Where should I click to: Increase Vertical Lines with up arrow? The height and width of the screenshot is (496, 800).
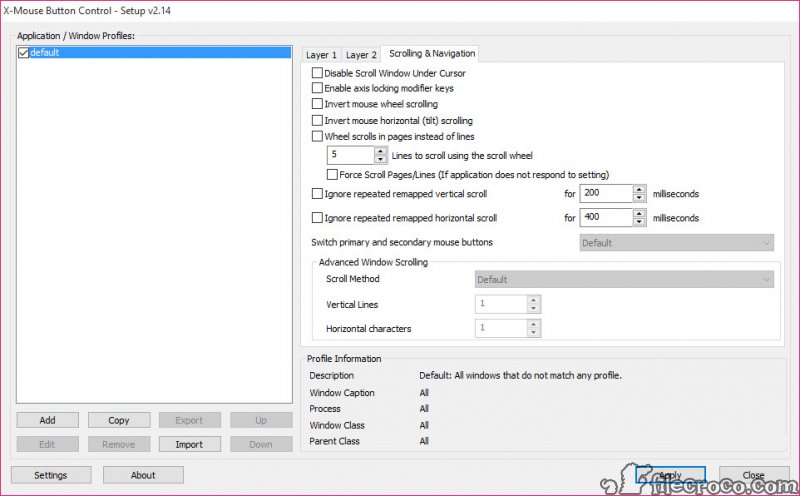pyautogui.click(x=534, y=300)
